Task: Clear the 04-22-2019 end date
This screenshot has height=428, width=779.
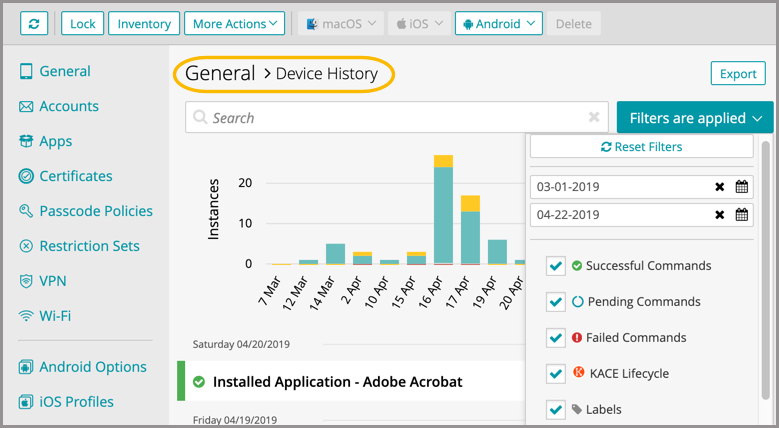Action: pos(719,215)
